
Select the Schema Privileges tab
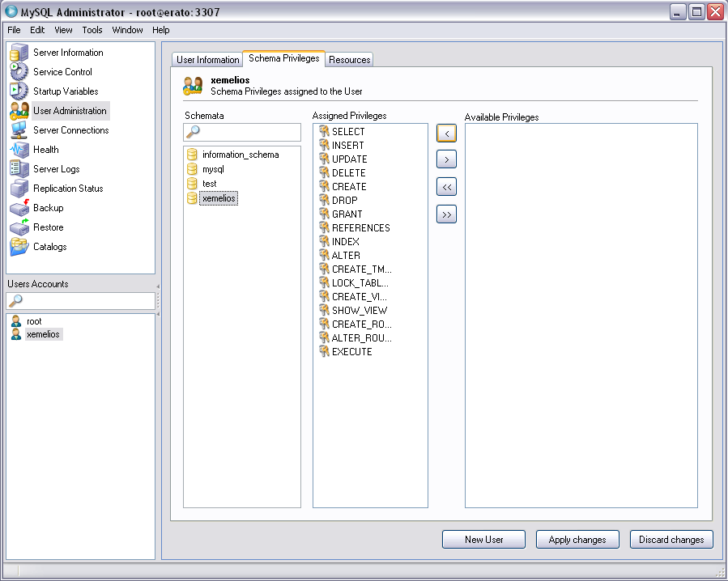click(284, 58)
